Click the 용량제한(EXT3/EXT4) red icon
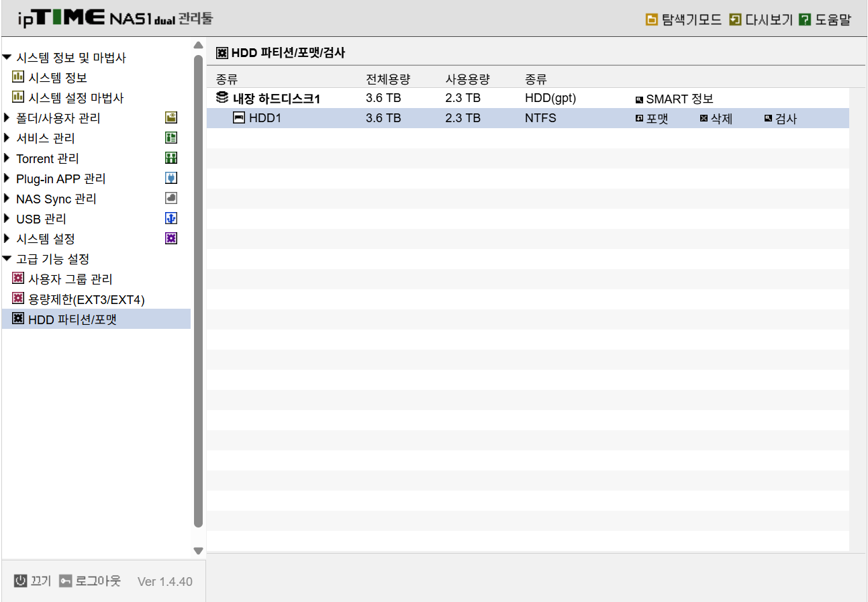 pyautogui.click(x=18, y=298)
